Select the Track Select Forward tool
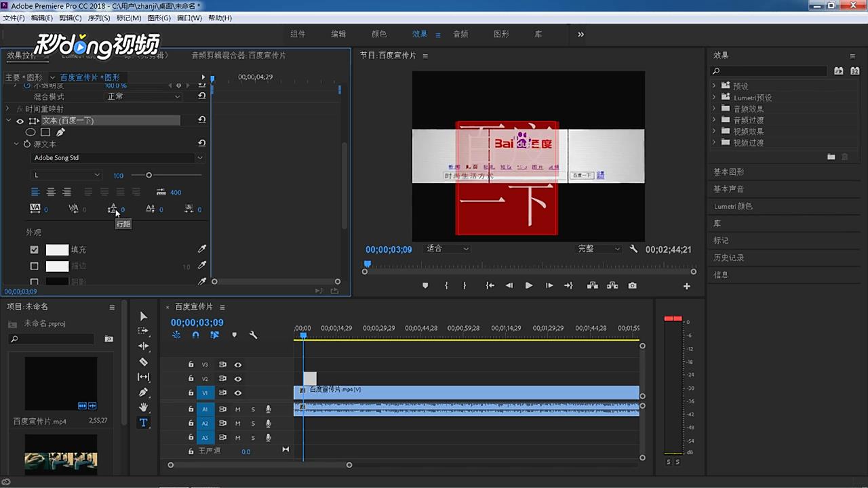 (143, 331)
